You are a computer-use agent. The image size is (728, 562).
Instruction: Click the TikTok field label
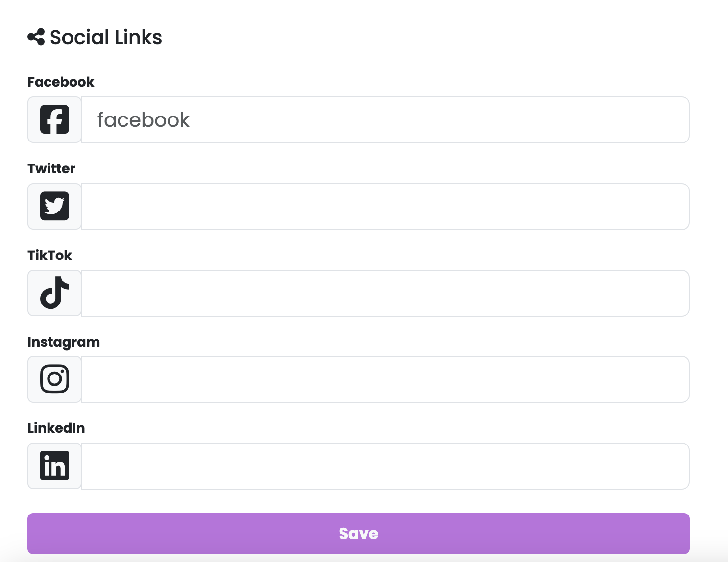49,255
